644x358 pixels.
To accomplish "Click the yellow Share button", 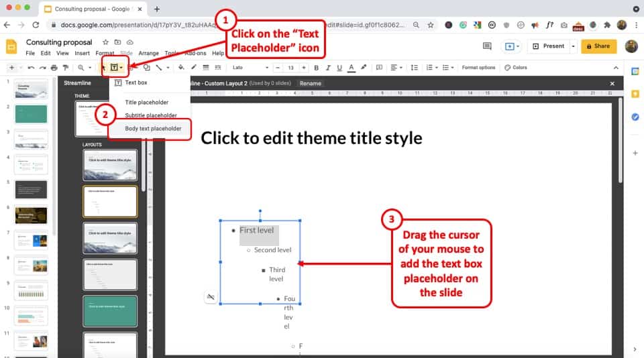I will click(x=598, y=46).
